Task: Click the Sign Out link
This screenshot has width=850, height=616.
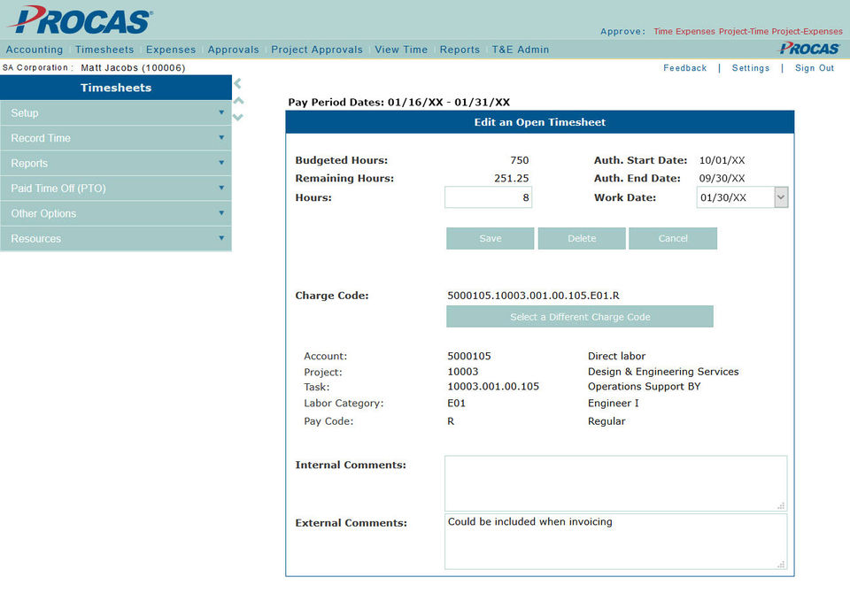Action: coord(815,68)
